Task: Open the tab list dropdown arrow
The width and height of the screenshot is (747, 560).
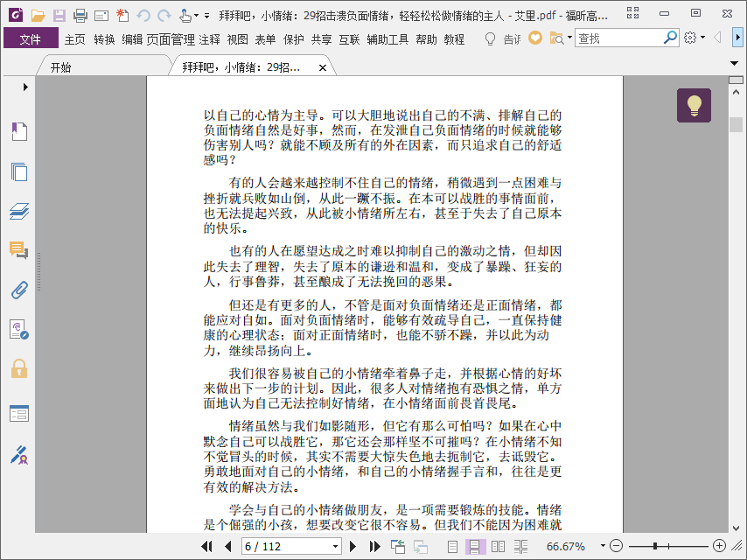Action: (x=734, y=63)
